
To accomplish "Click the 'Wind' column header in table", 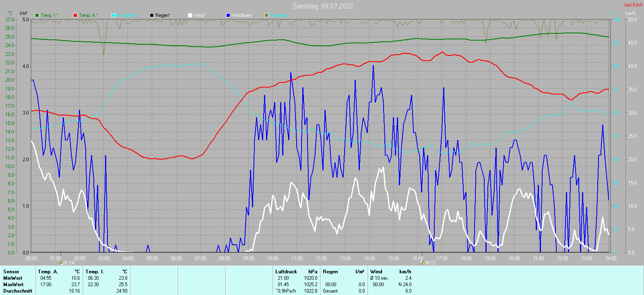I will (376, 272).
